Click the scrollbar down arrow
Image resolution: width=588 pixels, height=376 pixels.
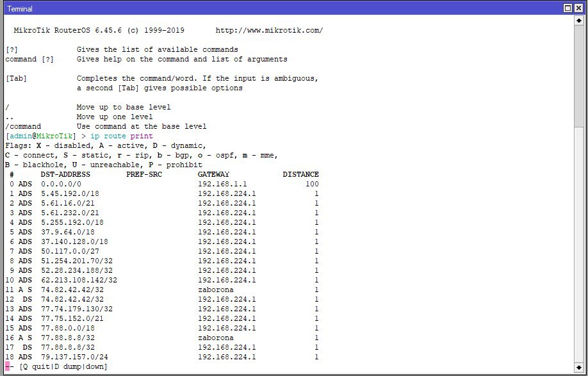pyautogui.click(x=578, y=368)
